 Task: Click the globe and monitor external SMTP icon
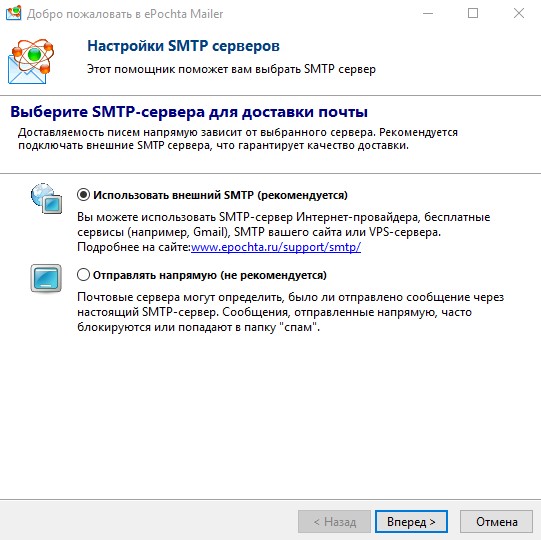pos(47,198)
